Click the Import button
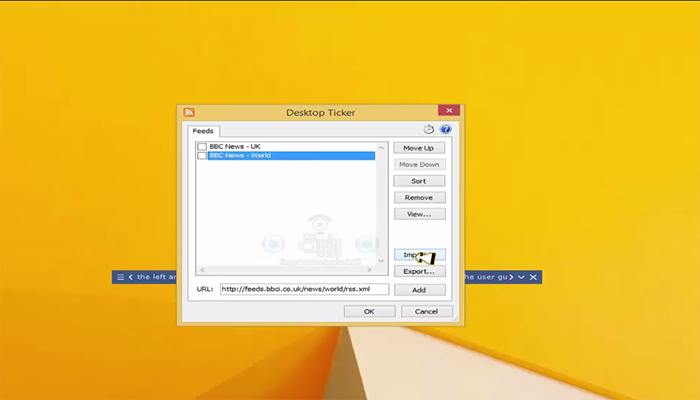 pos(420,255)
